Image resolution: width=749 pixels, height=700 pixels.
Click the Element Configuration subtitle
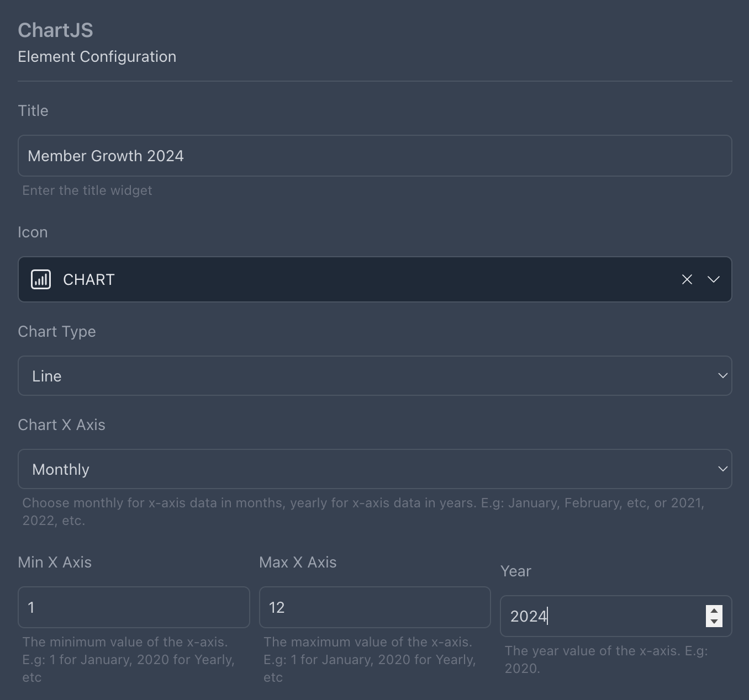[97, 57]
